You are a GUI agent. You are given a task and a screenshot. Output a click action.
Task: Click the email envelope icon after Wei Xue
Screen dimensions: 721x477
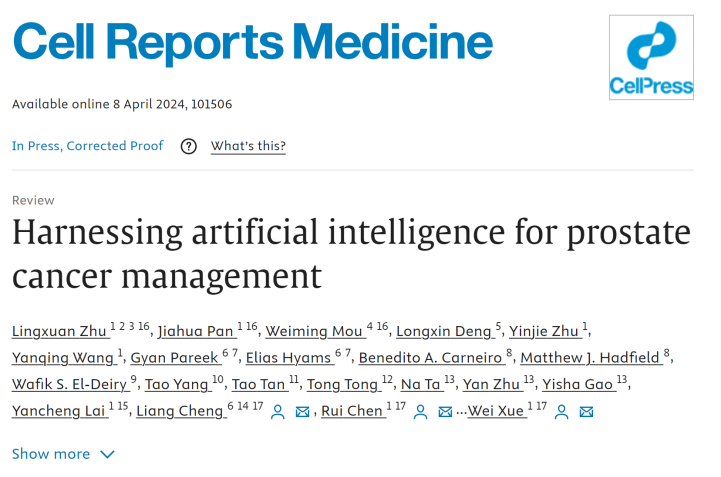click(x=586, y=412)
